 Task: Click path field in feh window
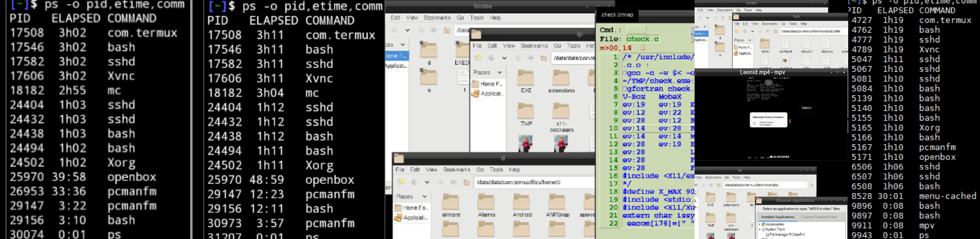click(813, 32)
